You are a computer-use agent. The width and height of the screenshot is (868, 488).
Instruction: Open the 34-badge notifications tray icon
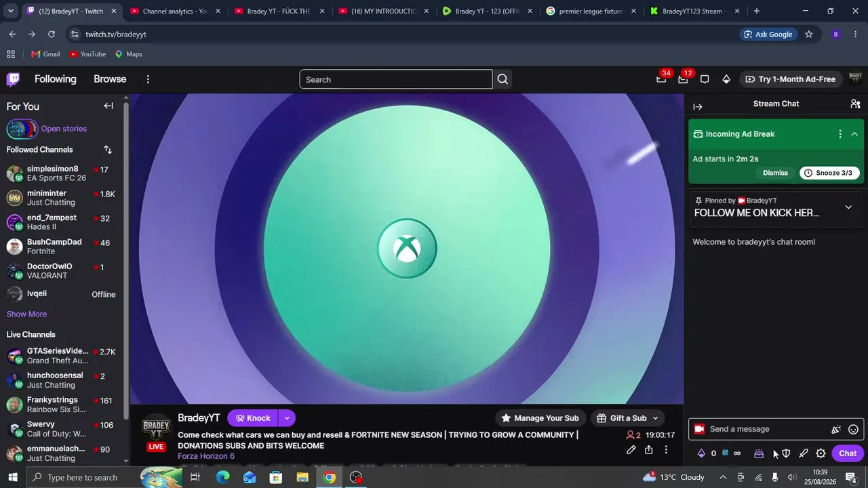click(661, 79)
